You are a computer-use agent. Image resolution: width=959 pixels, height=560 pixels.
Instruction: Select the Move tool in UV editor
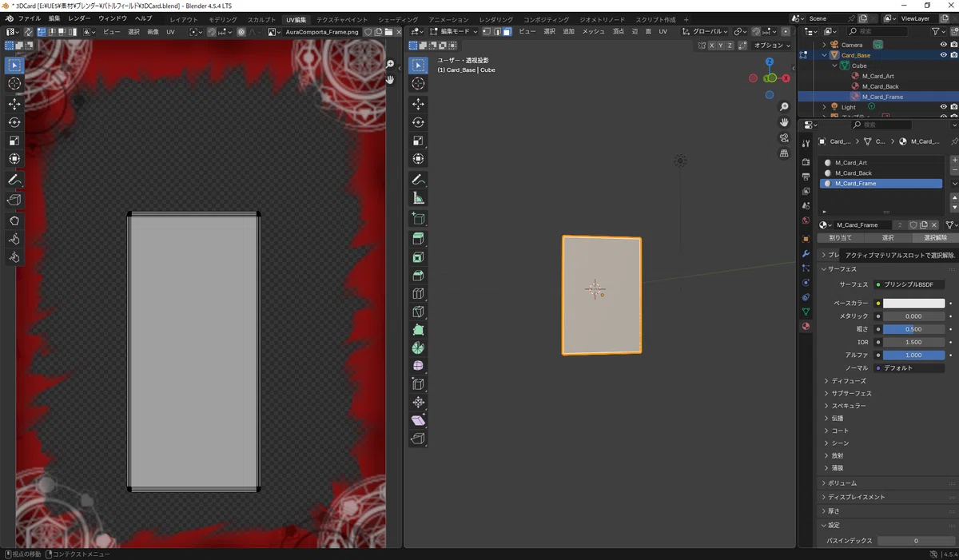14,104
